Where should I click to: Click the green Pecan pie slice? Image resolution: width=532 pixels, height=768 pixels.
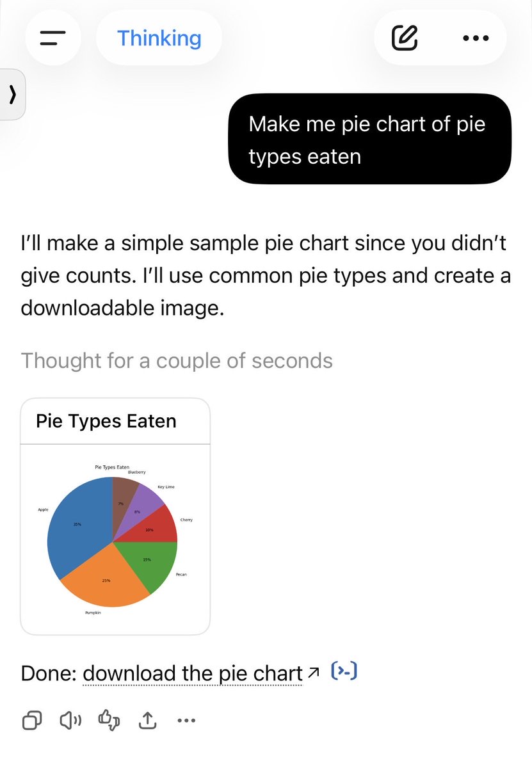(x=150, y=561)
